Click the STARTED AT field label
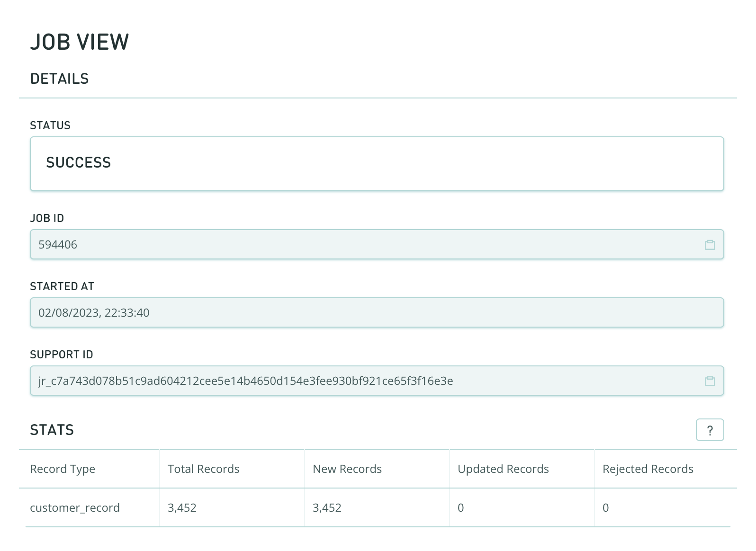The height and width of the screenshot is (551, 756). point(62,286)
